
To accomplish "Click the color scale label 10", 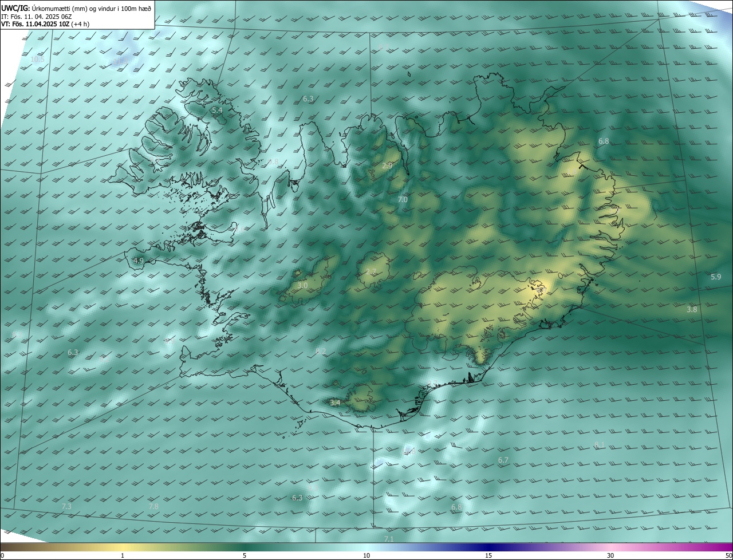I will click(366, 555).
